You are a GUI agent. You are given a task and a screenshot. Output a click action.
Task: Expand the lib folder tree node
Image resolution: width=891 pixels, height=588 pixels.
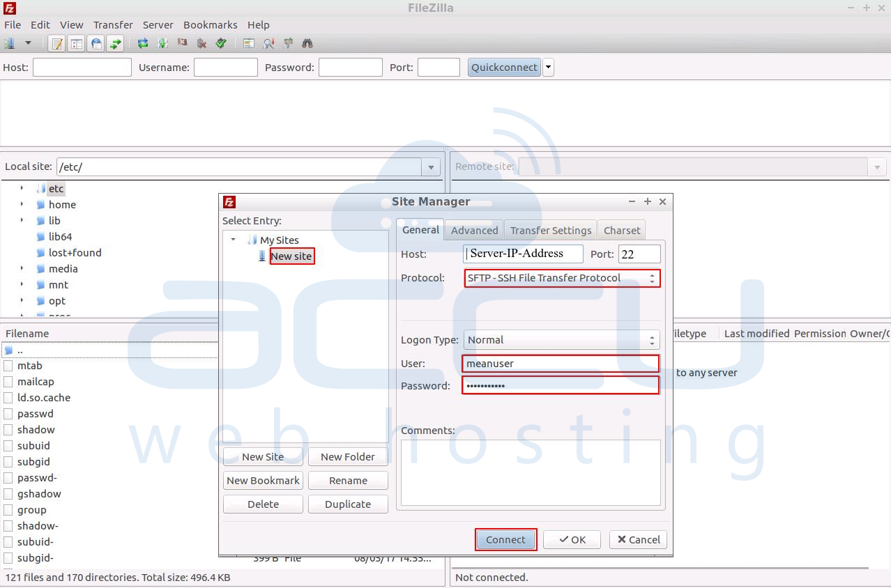point(22,220)
